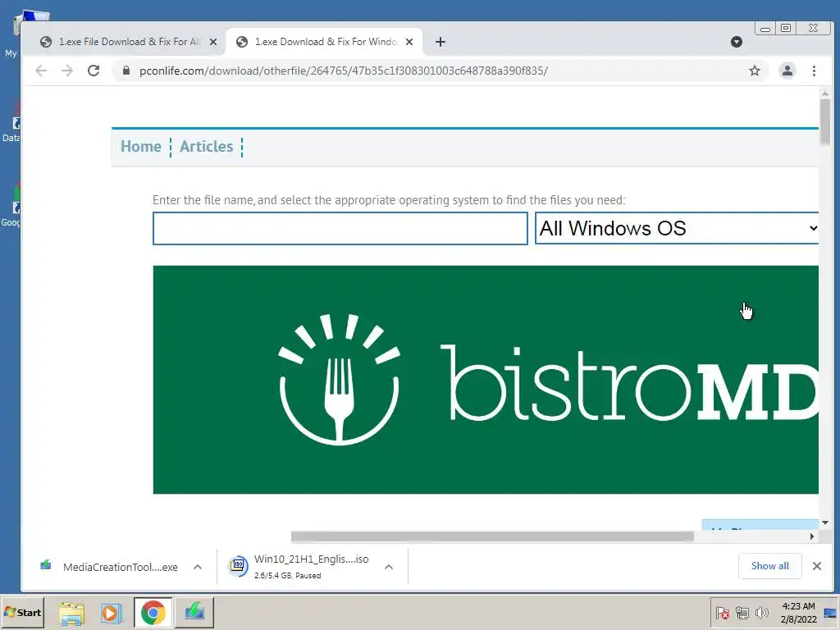Open the Home link in site navigation

click(x=141, y=146)
